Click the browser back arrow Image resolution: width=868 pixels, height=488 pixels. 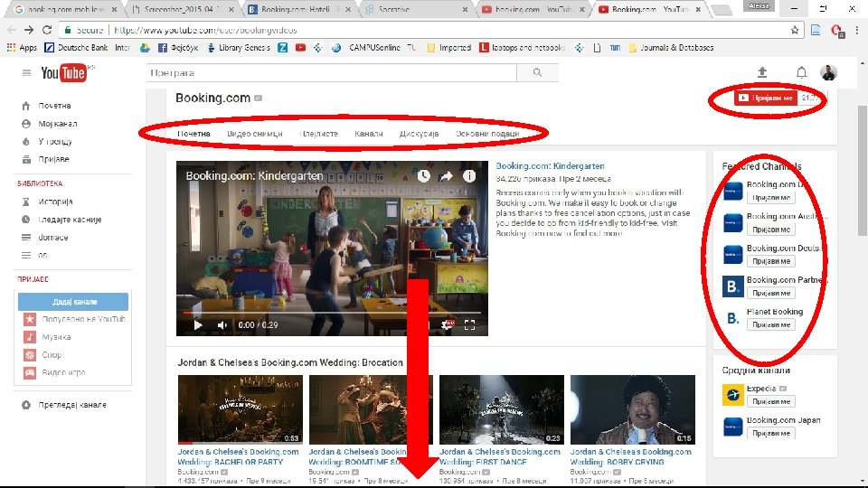click(x=12, y=30)
